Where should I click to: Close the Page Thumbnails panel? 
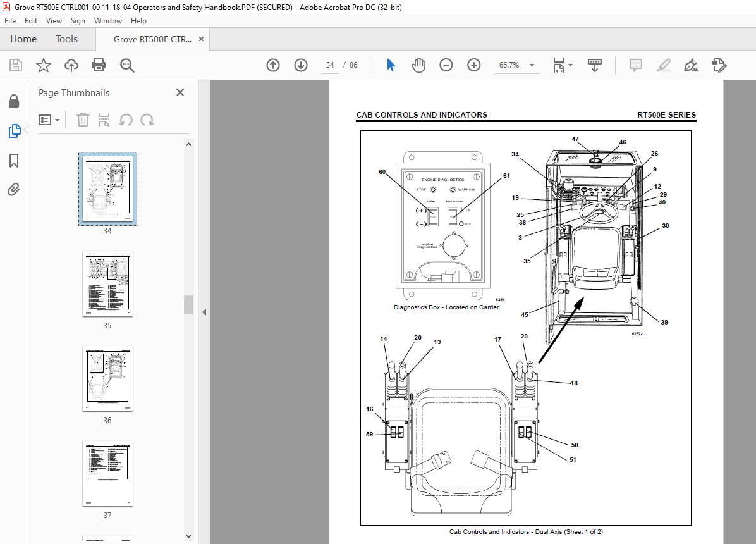180,92
